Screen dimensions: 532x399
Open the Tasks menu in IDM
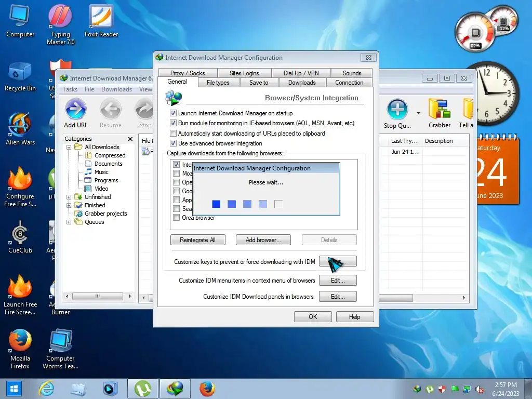click(x=70, y=89)
